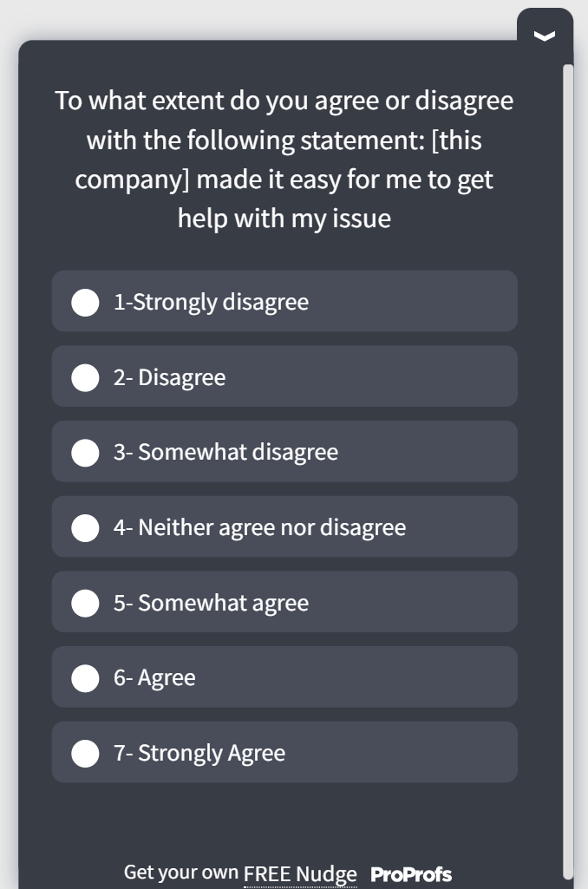
Task: Mark the radio circle for 4- Neither agree nor disagree
Action: (85, 528)
